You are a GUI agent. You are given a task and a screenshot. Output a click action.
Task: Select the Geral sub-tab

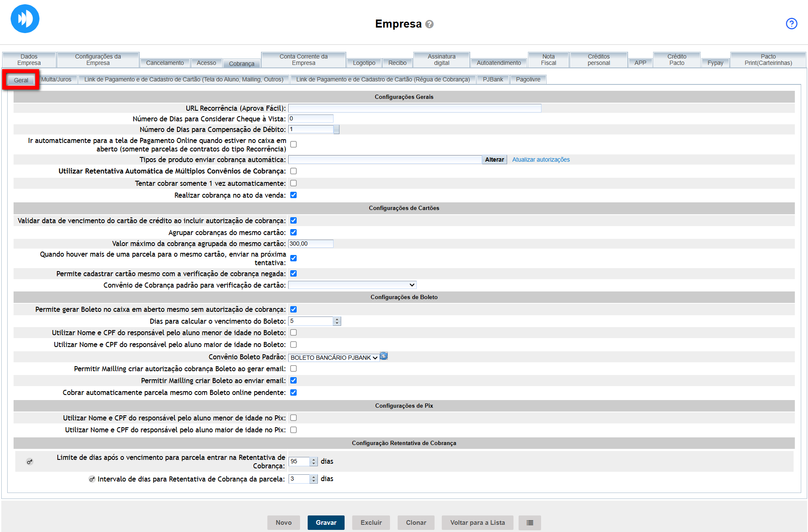[x=21, y=80]
